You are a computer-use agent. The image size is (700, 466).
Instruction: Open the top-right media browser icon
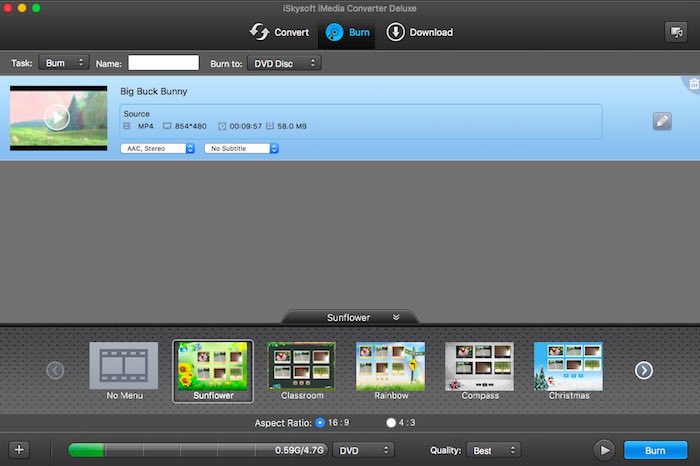point(675,32)
